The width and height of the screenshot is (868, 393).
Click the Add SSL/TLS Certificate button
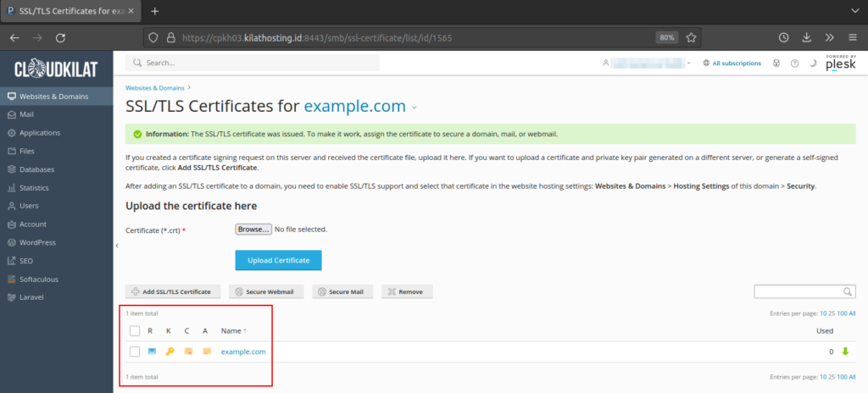(x=174, y=291)
